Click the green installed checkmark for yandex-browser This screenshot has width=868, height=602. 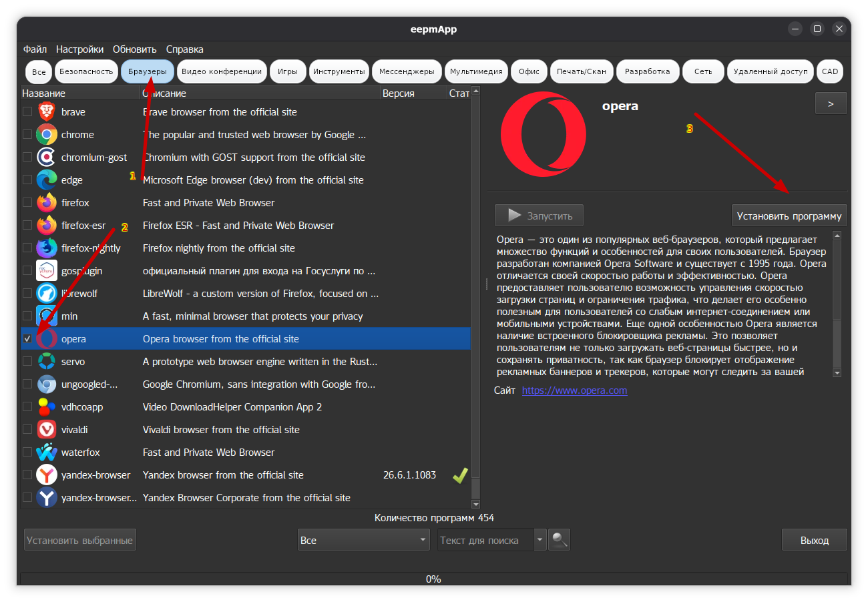[x=460, y=475]
